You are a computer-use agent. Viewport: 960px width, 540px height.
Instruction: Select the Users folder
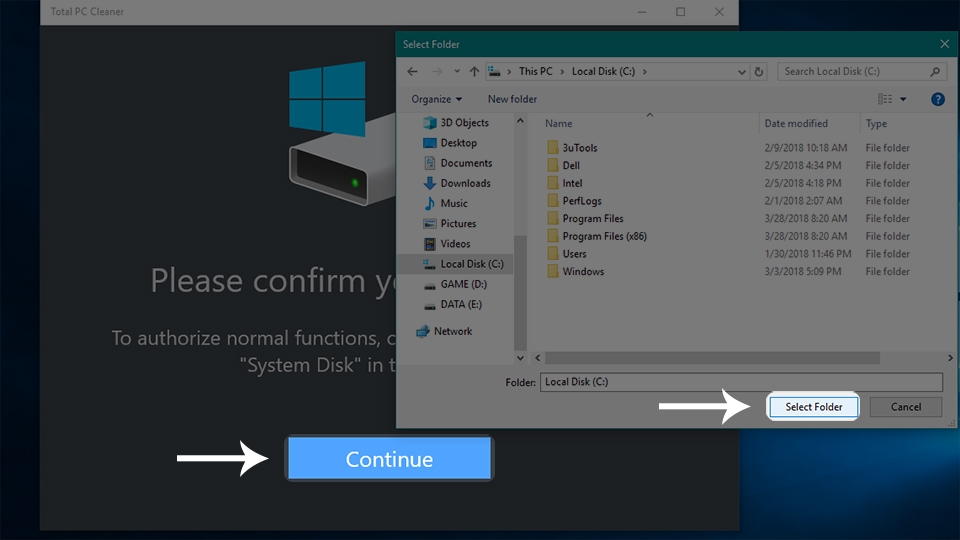point(566,253)
